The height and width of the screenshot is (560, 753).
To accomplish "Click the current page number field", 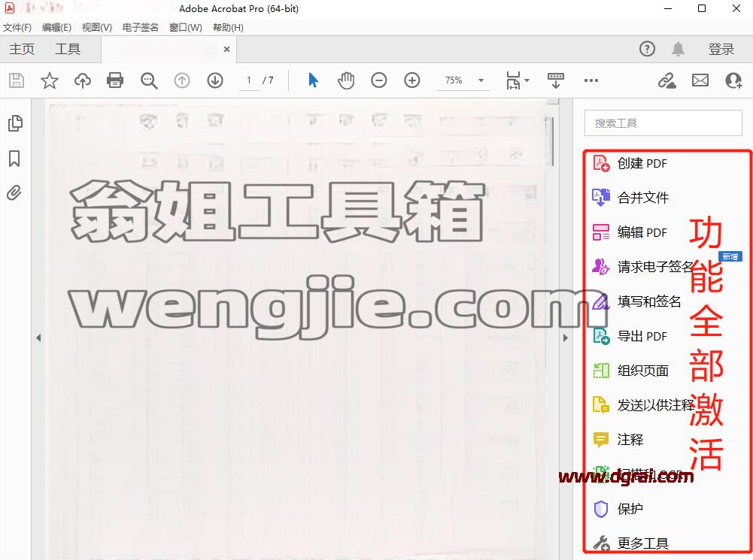I will (x=249, y=80).
